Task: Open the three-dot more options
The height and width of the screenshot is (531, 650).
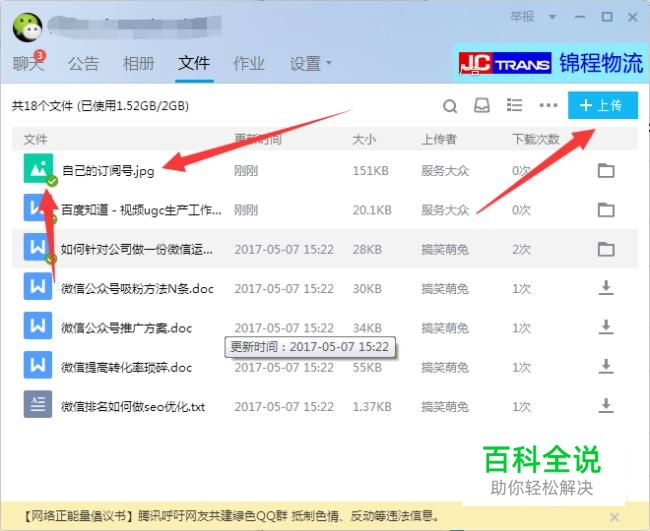Action: (x=548, y=105)
